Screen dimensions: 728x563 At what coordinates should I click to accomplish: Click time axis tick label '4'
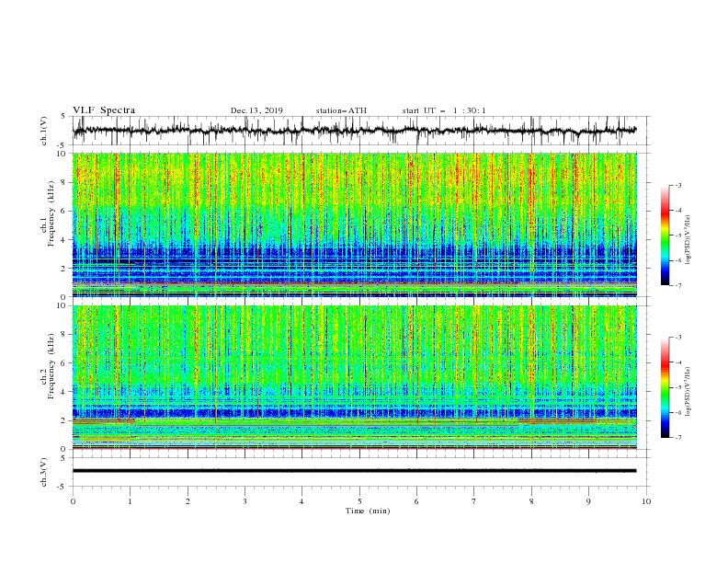pos(301,501)
